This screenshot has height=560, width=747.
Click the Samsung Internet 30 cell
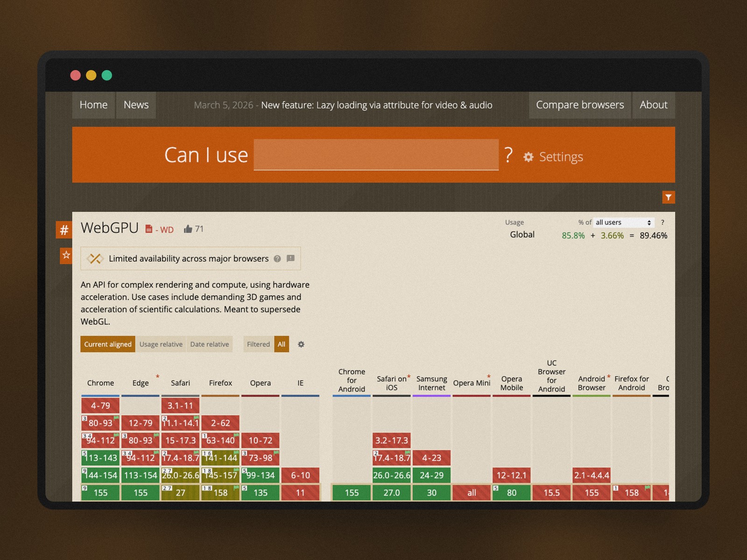(x=432, y=492)
